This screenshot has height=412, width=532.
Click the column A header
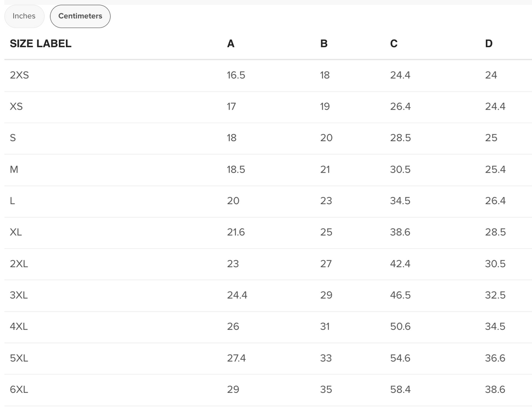pyautogui.click(x=231, y=44)
